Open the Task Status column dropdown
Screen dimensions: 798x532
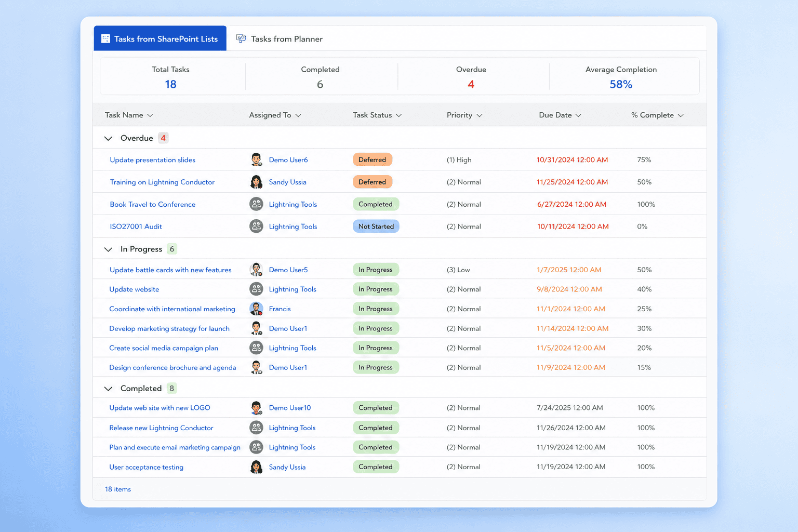point(398,115)
